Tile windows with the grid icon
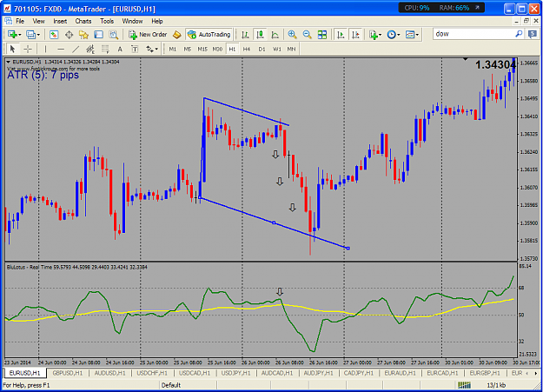 322,34
